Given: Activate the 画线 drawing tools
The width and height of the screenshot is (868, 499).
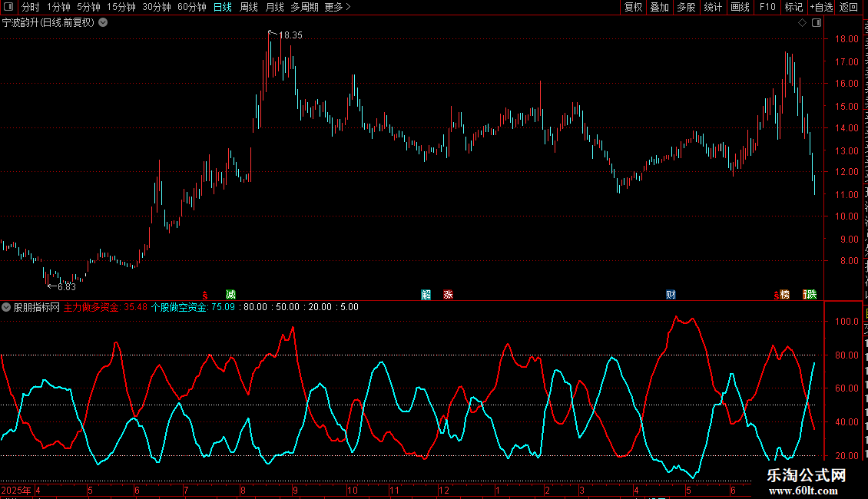Looking at the screenshot, I should (740, 7).
